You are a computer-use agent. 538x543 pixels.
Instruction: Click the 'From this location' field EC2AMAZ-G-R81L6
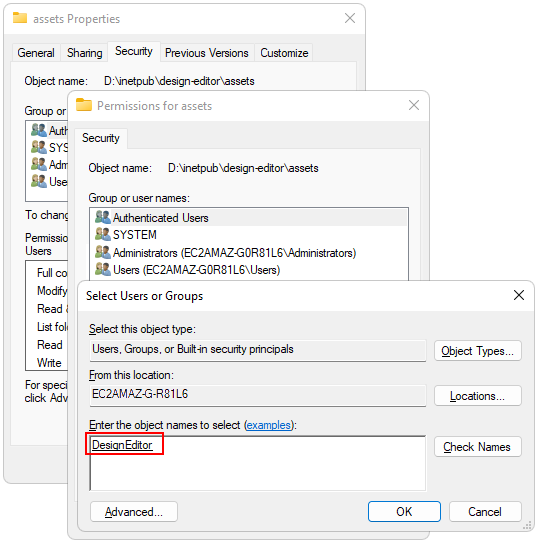[x=258, y=394]
